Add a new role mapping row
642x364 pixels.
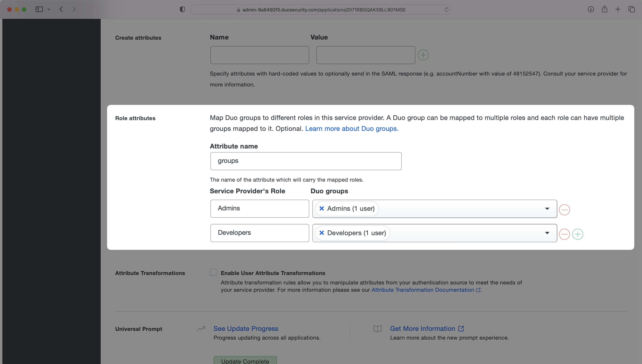(x=578, y=234)
